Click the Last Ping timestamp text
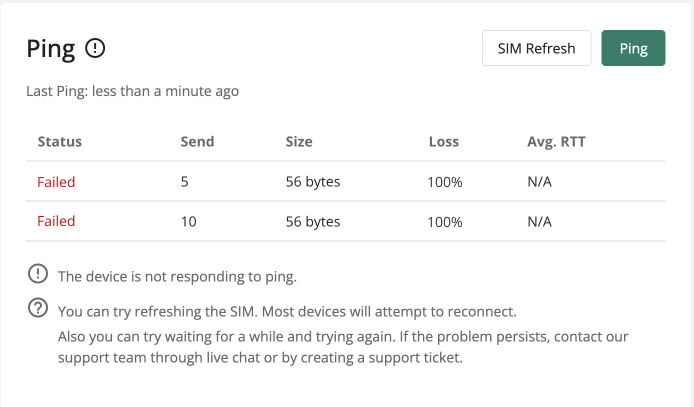Viewport: 694px width, 407px height. pos(132,91)
